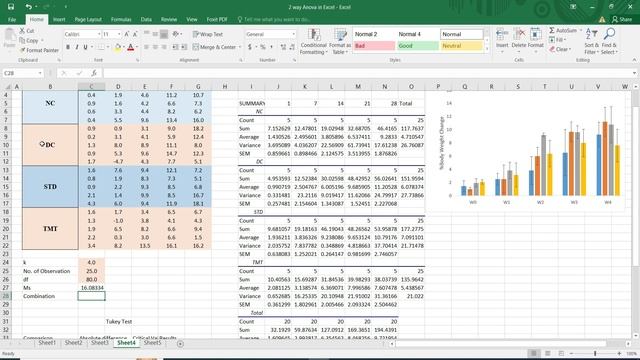The width and height of the screenshot is (640, 360).
Task: Click the Share button
Action: (622, 19)
